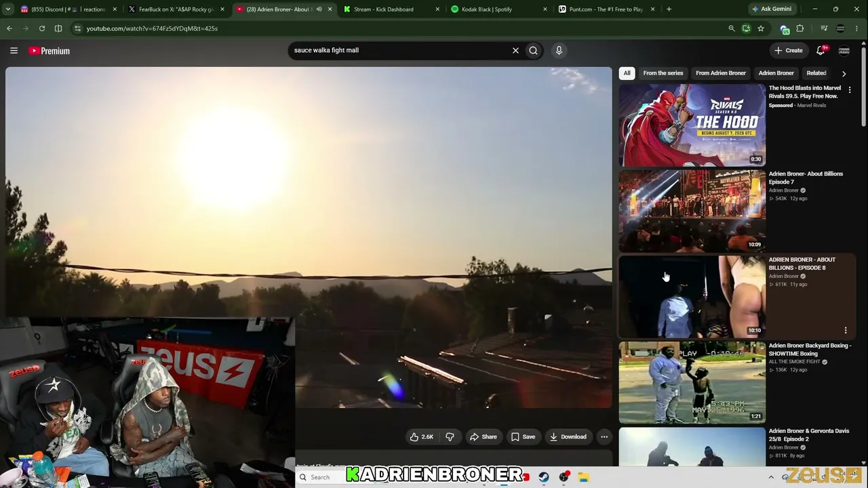Open the YouTube guide hamburger menu
Screen dimensions: 868x488
(x=14, y=50)
